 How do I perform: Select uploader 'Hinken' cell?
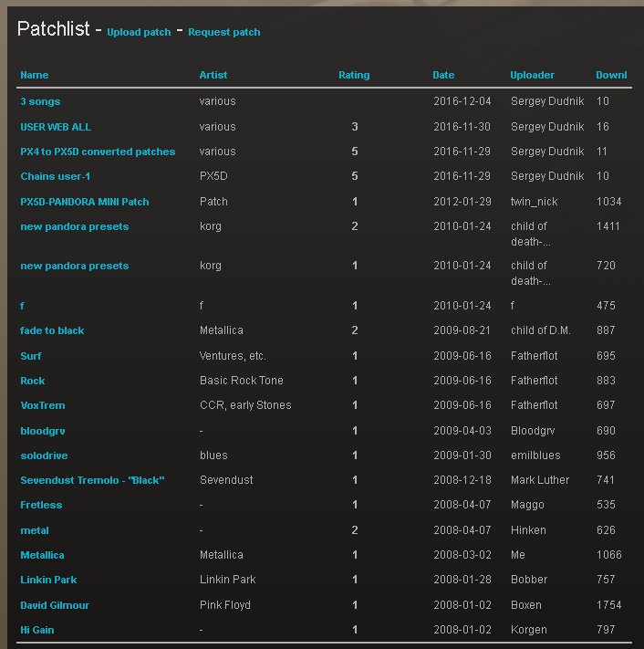pyautogui.click(x=528, y=530)
